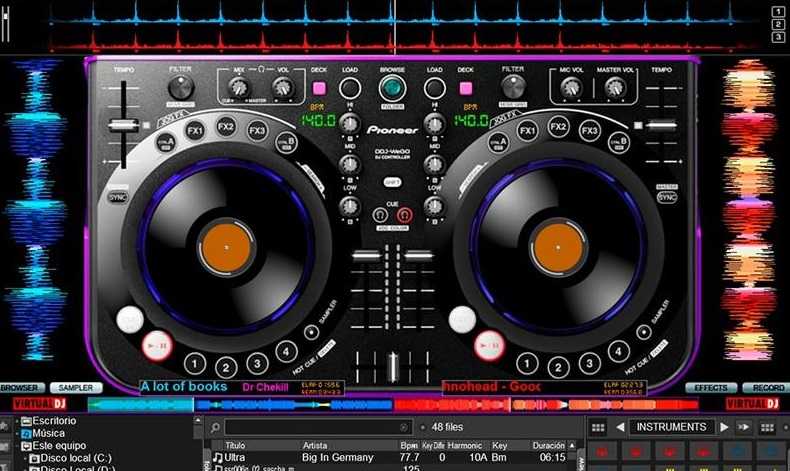Go to the next sampler bank arrow
Image resolution: width=790 pixels, height=471 pixels.
(724, 427)
